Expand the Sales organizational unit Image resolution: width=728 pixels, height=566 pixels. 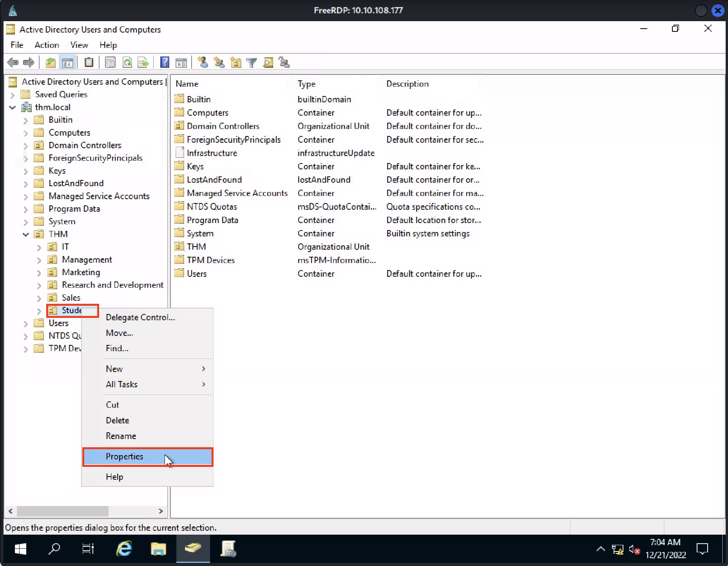pyautogui.click(x=39, y=298)
